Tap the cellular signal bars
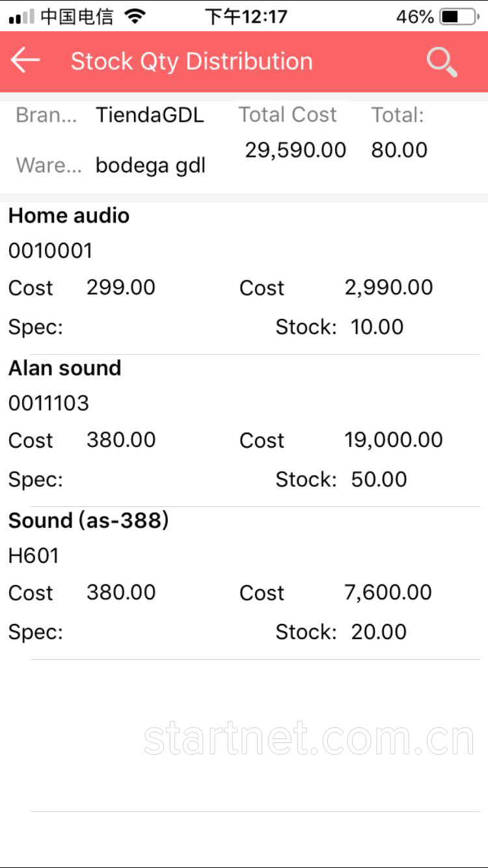The image size is (488, 868). click(21, 17)
